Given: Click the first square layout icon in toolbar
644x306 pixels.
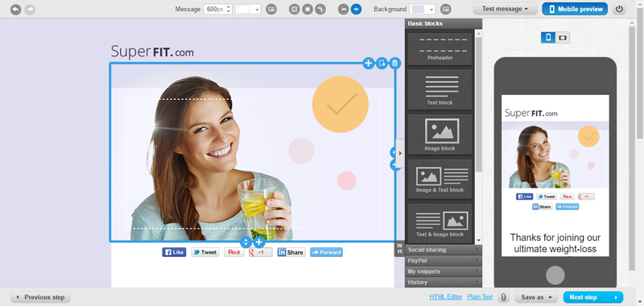Looking at the screenshot, I should pos(294,9).
